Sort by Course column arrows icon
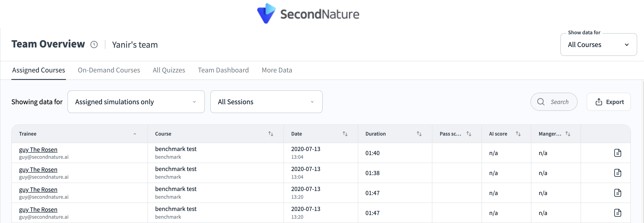Screen dimensions: 644x223 [271, 134]
